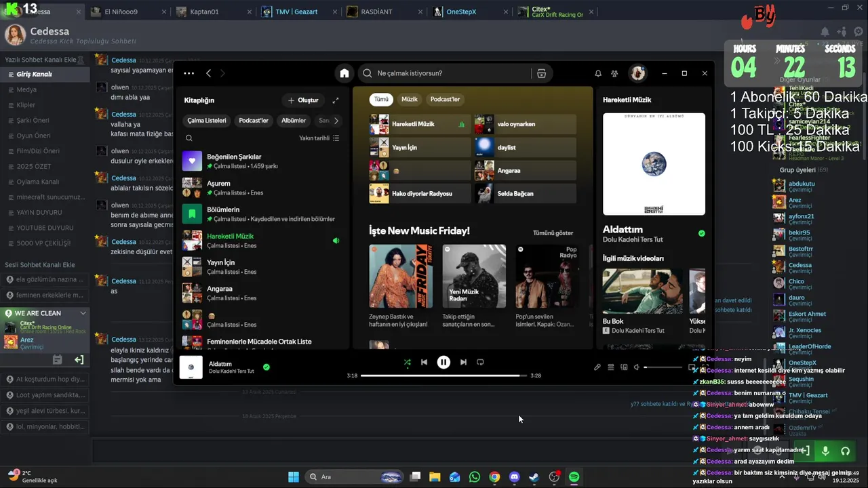Expand the library with the diagonal arrows icon

336,100
